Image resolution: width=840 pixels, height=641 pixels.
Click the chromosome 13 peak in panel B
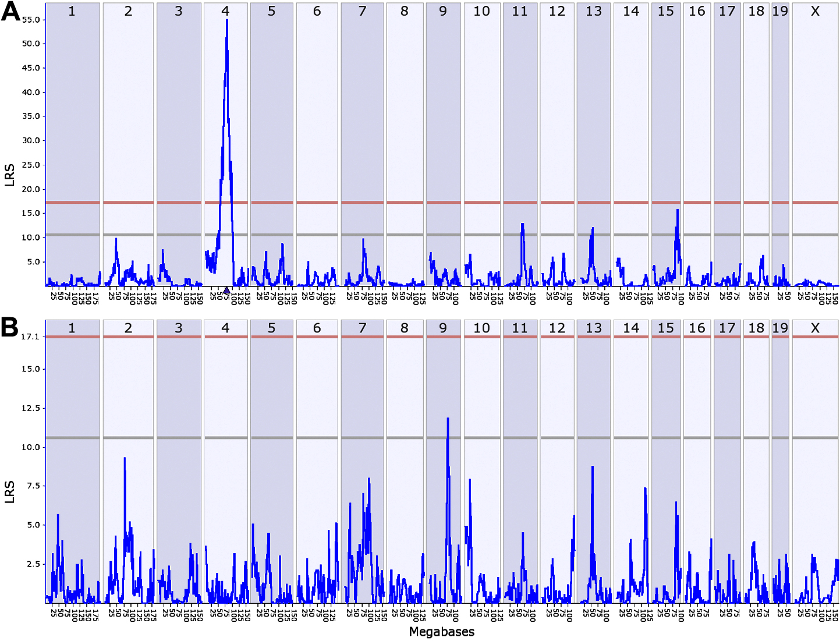tap(593, 468)
